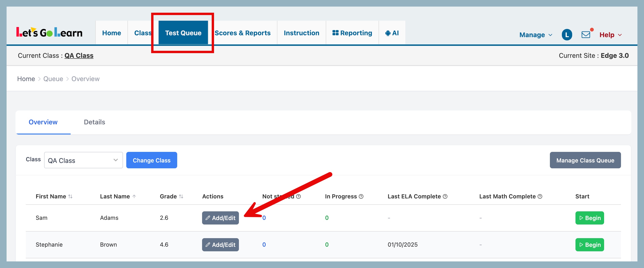Open the mail envelope inbox icon

[586, 35]
